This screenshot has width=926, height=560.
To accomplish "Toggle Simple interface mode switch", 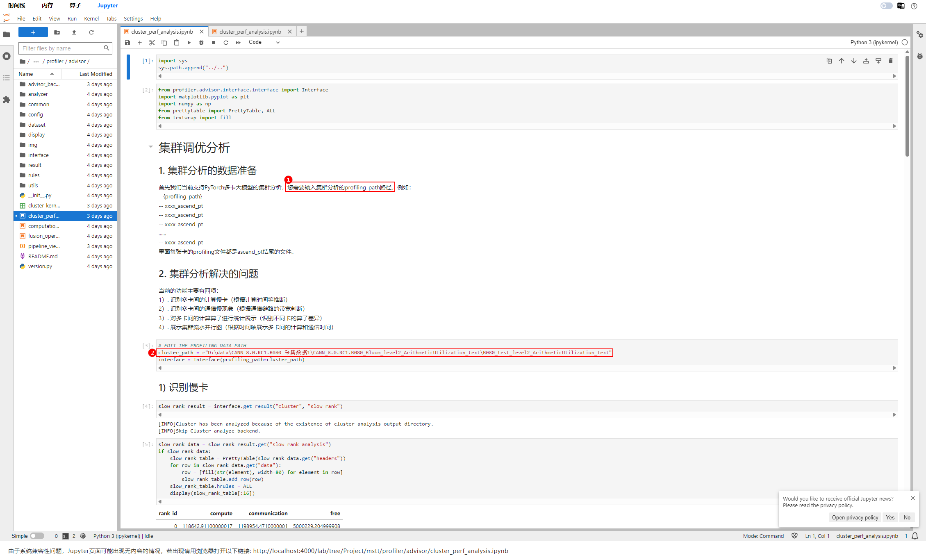I will click(x=37, y=536).
